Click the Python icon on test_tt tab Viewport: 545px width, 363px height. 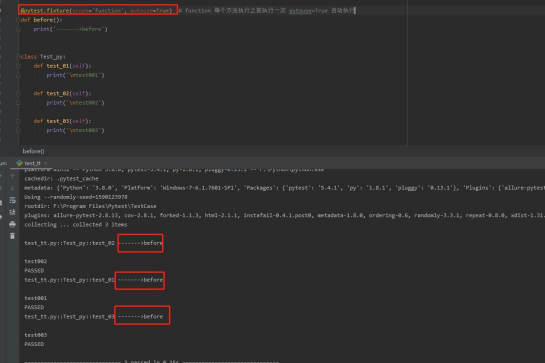(x=19, y=163)
